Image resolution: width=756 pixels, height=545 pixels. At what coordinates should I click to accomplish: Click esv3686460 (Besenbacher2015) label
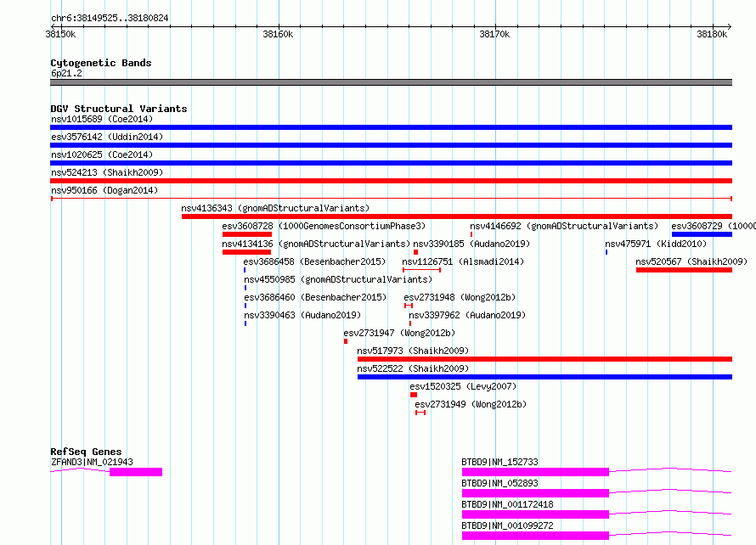315,297
